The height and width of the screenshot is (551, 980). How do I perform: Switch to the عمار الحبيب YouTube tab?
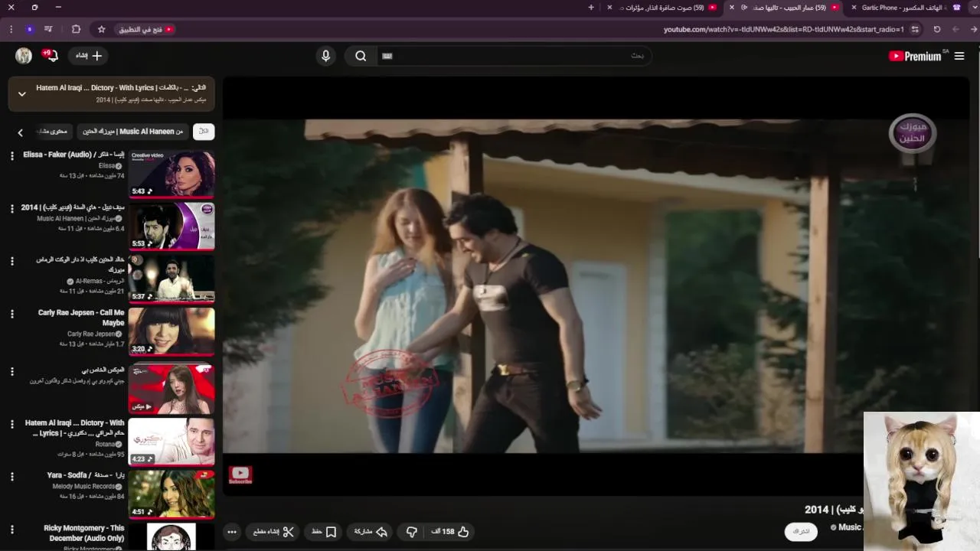coord(785,8)
